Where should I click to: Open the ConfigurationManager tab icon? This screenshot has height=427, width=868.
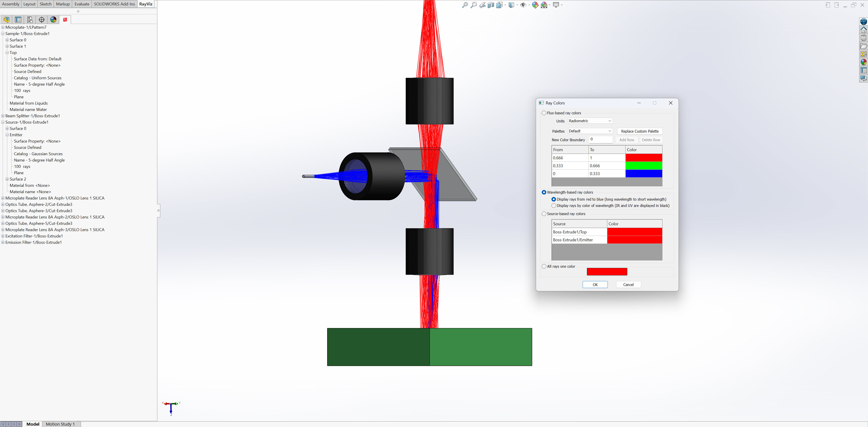30,19
